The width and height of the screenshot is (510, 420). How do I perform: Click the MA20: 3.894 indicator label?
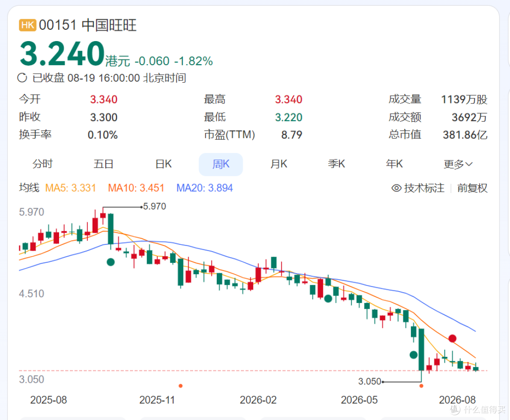(204, 188)
